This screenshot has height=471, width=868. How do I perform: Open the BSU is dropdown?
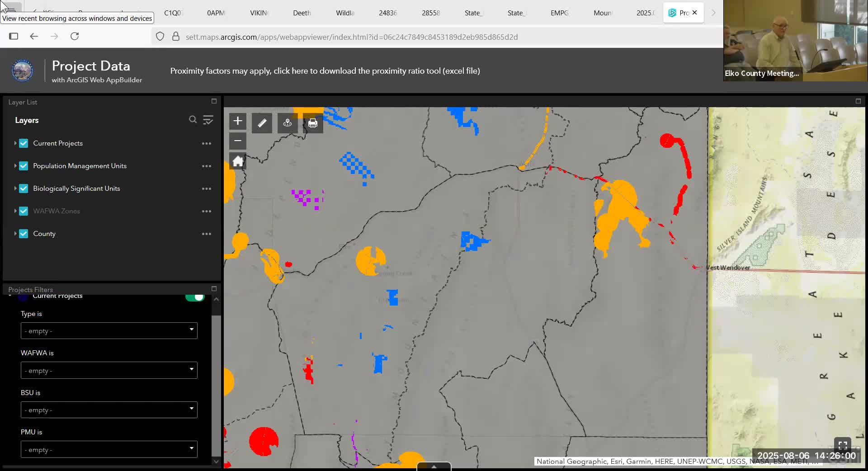pyautogui.click(x=109, y=410)
